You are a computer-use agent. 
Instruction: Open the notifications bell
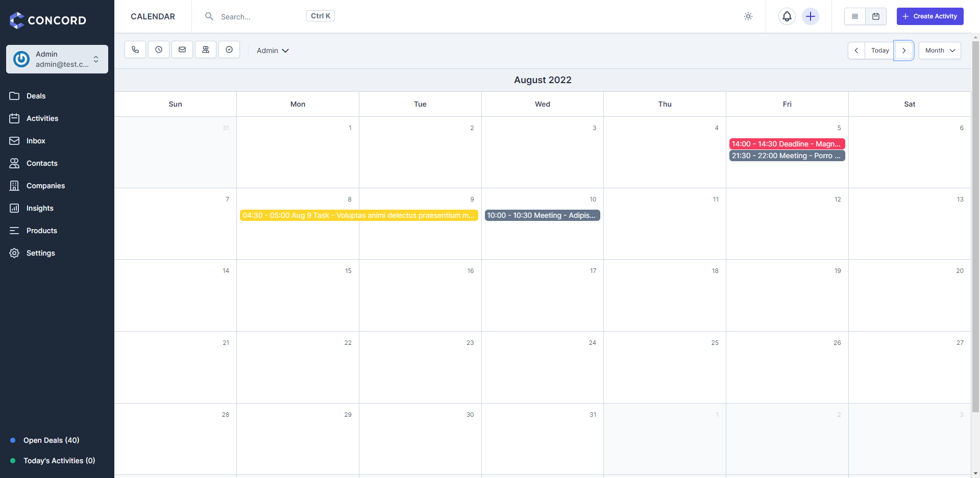coord(787,16)
